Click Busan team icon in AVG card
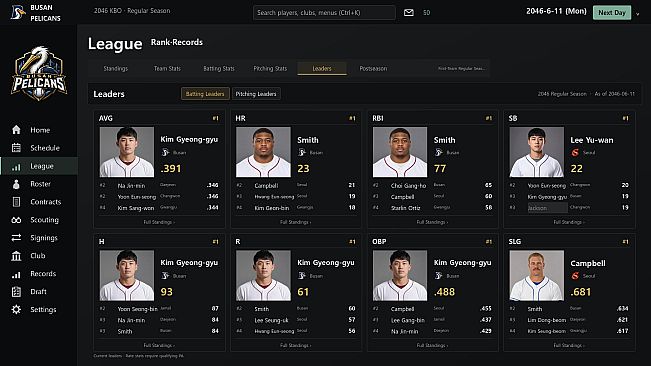Image resolution: width=651 pixels, height=366 pixels. pos(165,152)
